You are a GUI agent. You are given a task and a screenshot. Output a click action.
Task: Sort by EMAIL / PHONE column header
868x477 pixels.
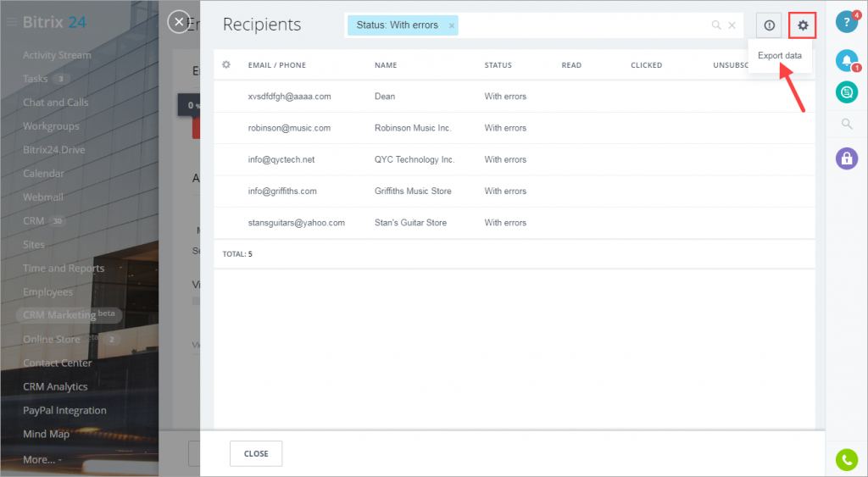pyautogui.click(x=277, y=65)
